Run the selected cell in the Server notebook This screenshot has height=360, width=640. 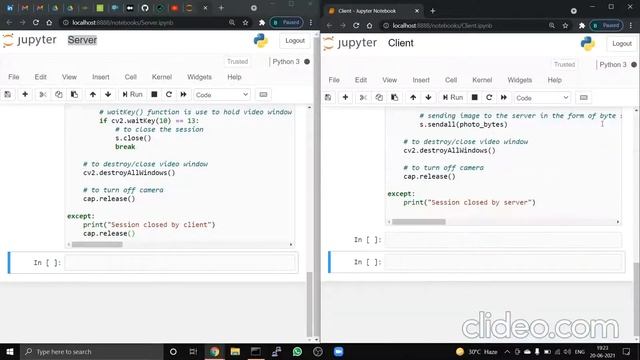(132, 95)
